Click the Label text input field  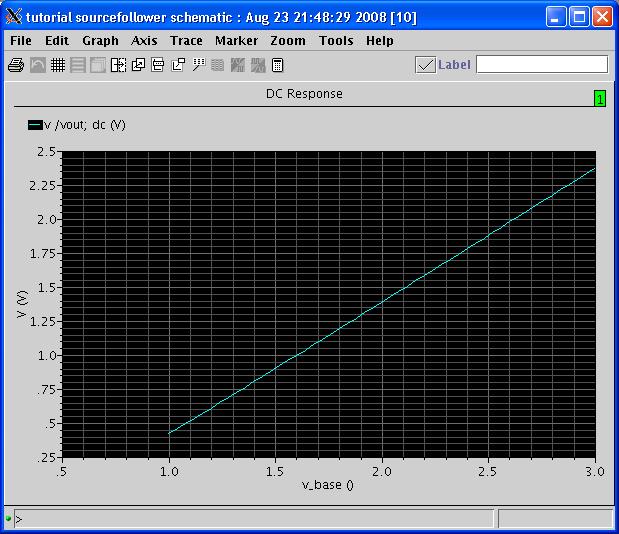point(541,65)
